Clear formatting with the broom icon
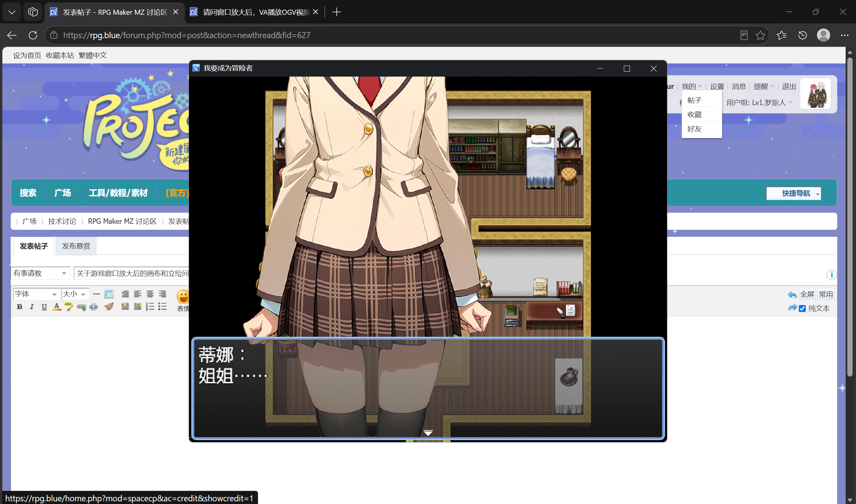 pyautogui.click(x=109, y=307)
